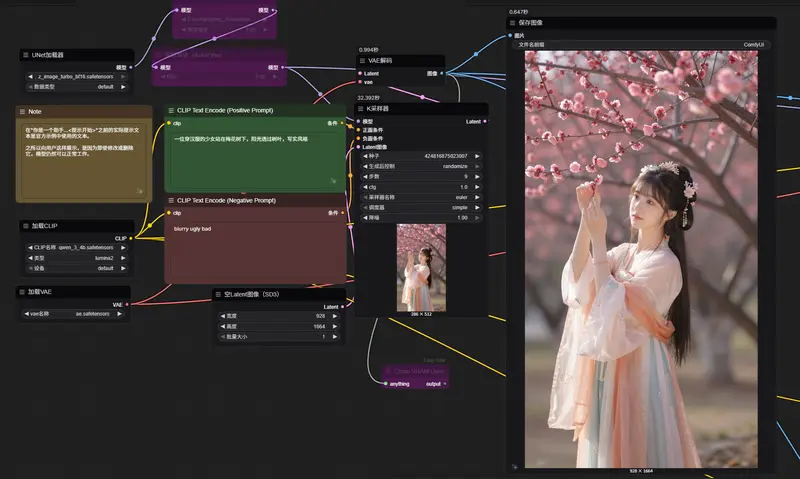Open the CLIP名称 qwen_3_4b dropdown
Screen dimensions: 800x479
[77, 247]
